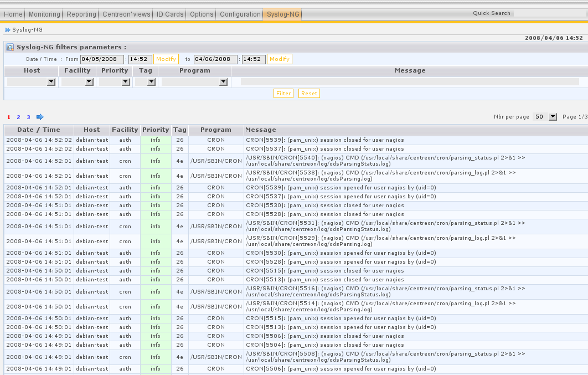The width and height of the screenshot is (588, 375).
Task: Click the Syslog-NG filters parameters icon
Action: 10,47
